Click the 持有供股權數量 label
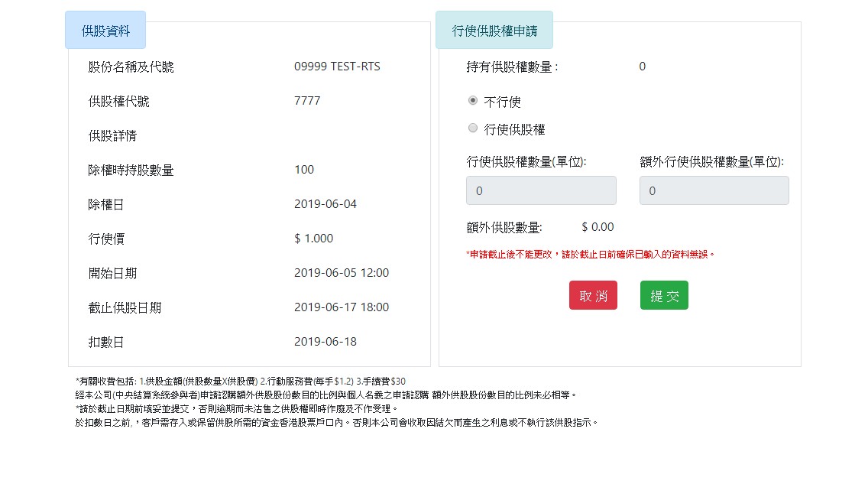This screenshot has width=868, height=497. tap(512, 67)
